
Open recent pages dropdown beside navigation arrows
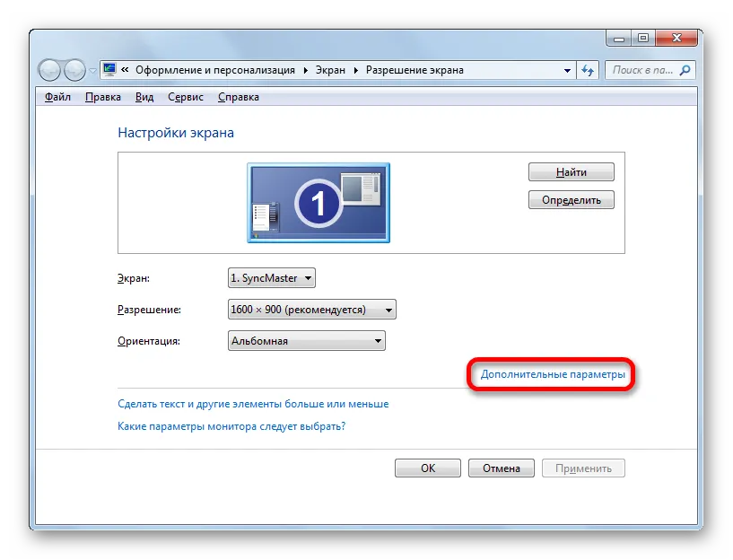pyautogui.click(x=92, y=71)
